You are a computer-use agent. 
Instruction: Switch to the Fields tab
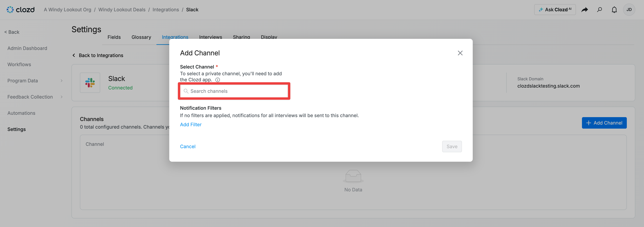pos(114,37)
